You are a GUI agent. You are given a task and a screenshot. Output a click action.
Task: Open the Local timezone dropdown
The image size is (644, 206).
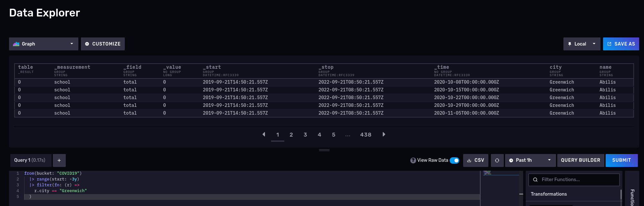(x=581, y=44)
